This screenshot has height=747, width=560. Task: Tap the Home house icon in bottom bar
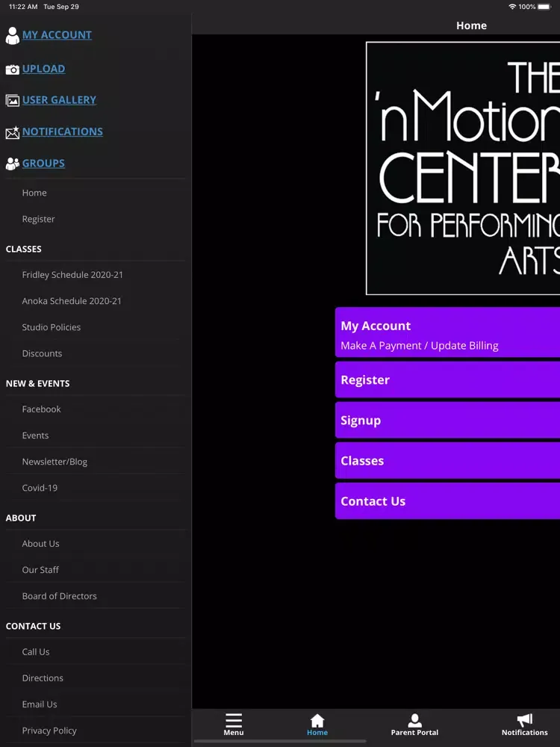(317, 720)
